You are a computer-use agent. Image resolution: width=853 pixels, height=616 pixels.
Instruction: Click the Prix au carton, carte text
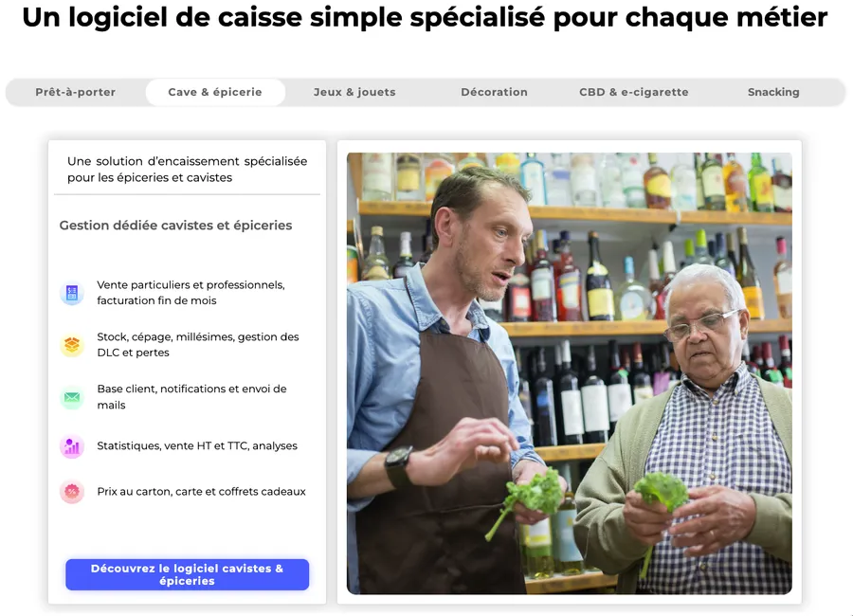(x=201, y=492)
